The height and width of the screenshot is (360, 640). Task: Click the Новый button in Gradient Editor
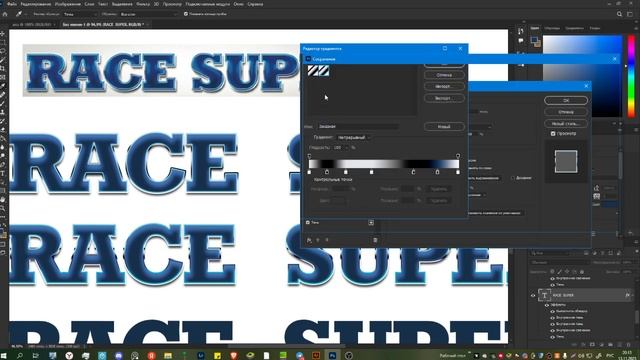444,127
